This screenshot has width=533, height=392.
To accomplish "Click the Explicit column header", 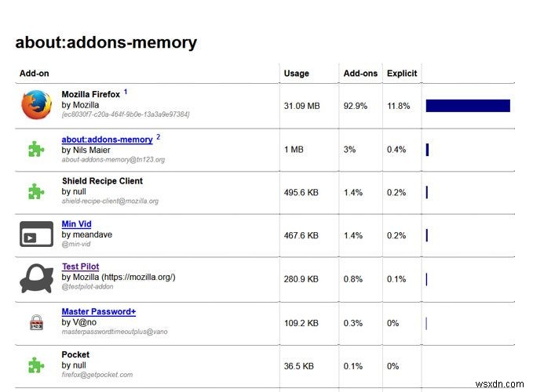I will click(x=402, y=74).
